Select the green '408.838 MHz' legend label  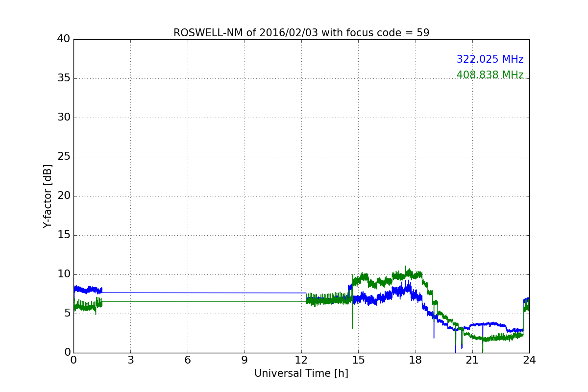point(490,75)
